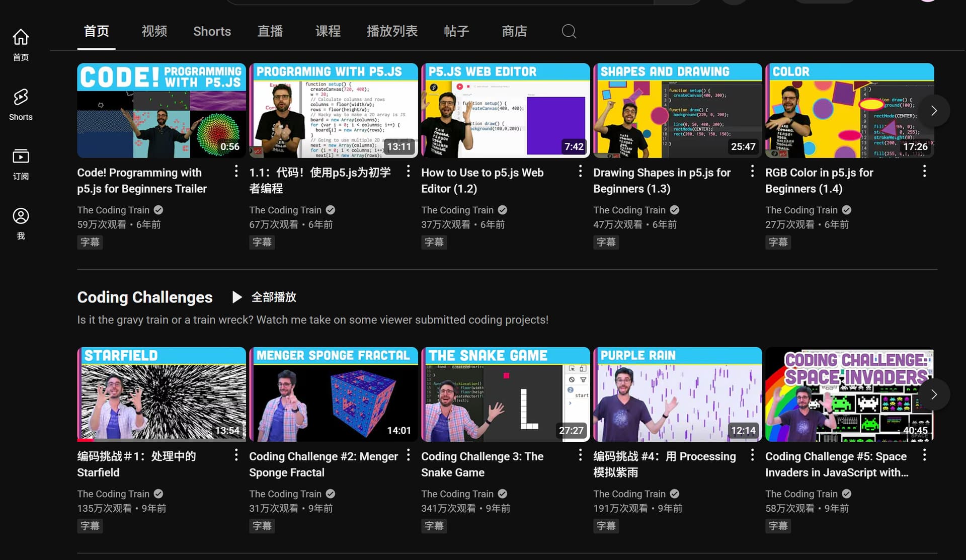The height and width of the screenshot is (560, 966).
Task: Show next videos in Coding Challenges row
Action: click(x=934, y=394)
